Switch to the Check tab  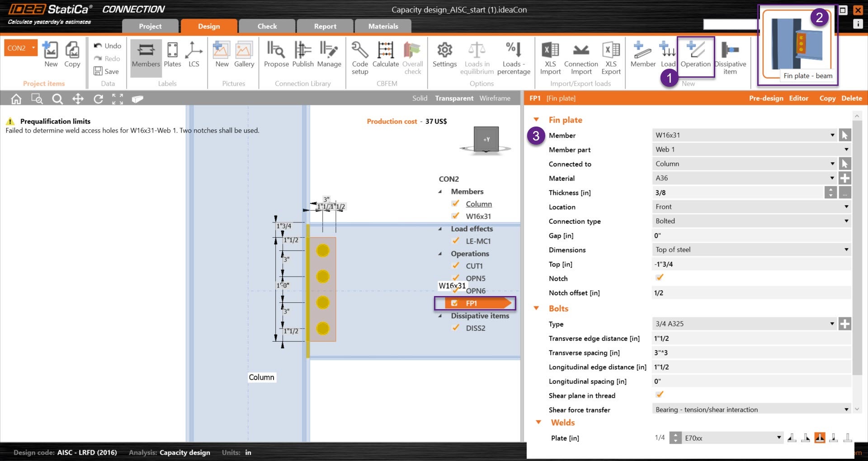tap(267, 26)
